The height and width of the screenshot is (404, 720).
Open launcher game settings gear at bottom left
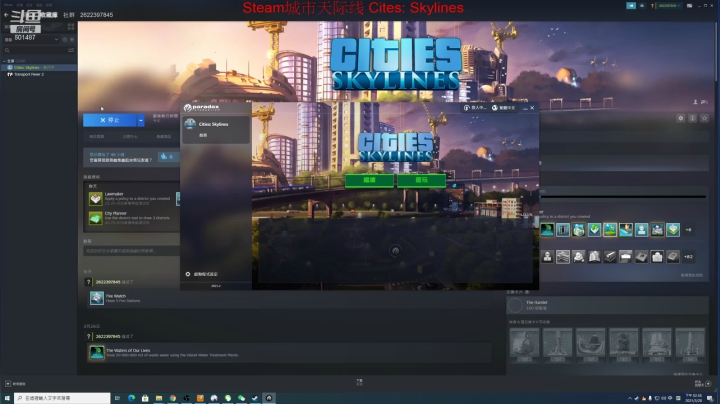188,274
